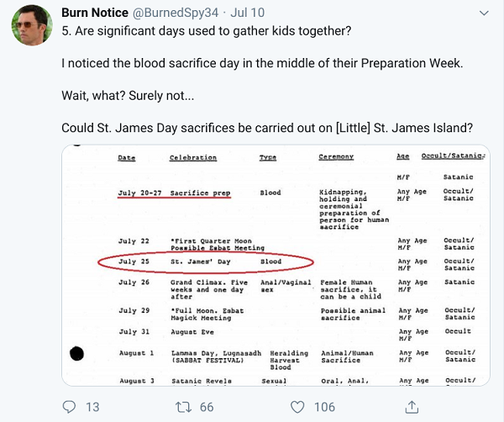504x422 pixels.
Task: Click the retweet count 66
Action: tap(206, 407)
